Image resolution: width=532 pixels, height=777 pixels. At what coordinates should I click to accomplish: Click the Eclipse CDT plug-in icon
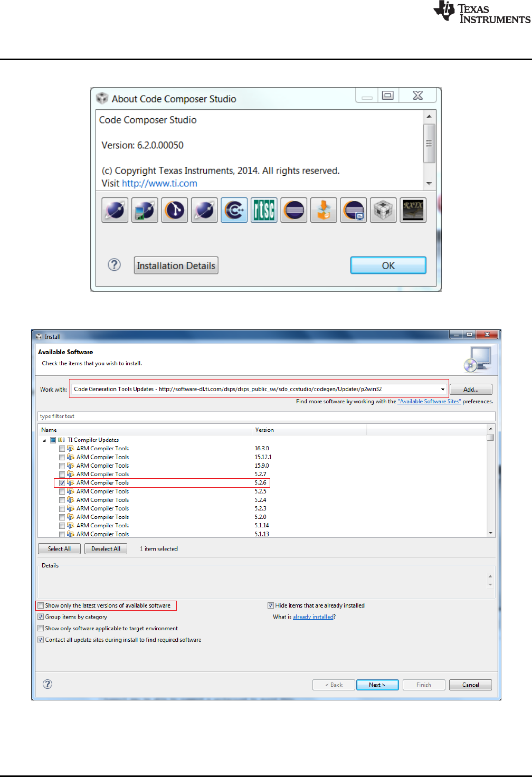234,210
